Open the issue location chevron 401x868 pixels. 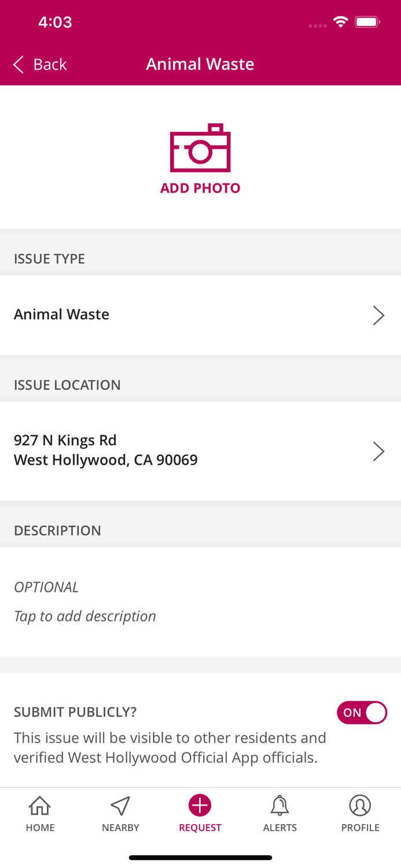tap(380, 451)
